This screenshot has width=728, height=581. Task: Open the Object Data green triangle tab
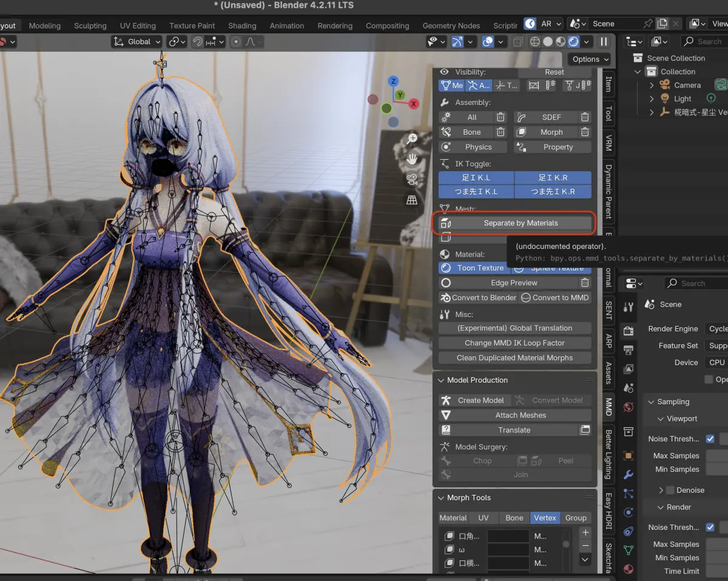point(629,550)
